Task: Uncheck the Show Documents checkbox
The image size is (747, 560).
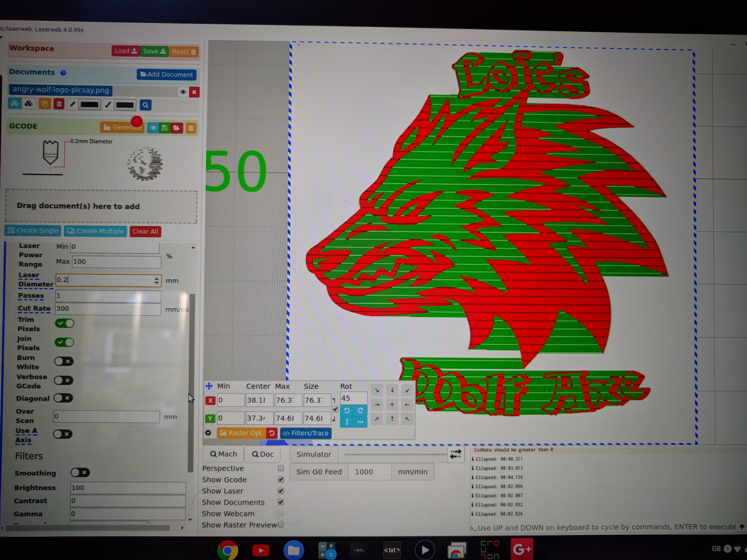Action: (281, 502)
